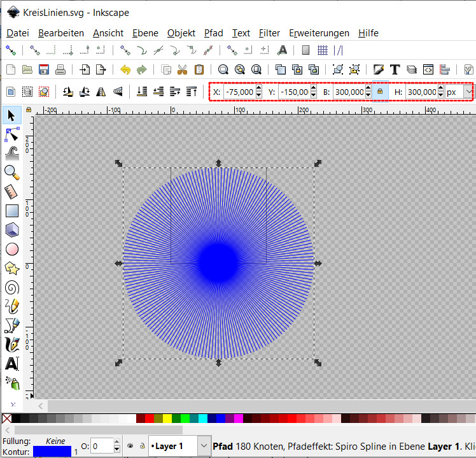Select the Node edit tool
The width and height of the screenshot is (476, 458).
(x=11, y=134)
